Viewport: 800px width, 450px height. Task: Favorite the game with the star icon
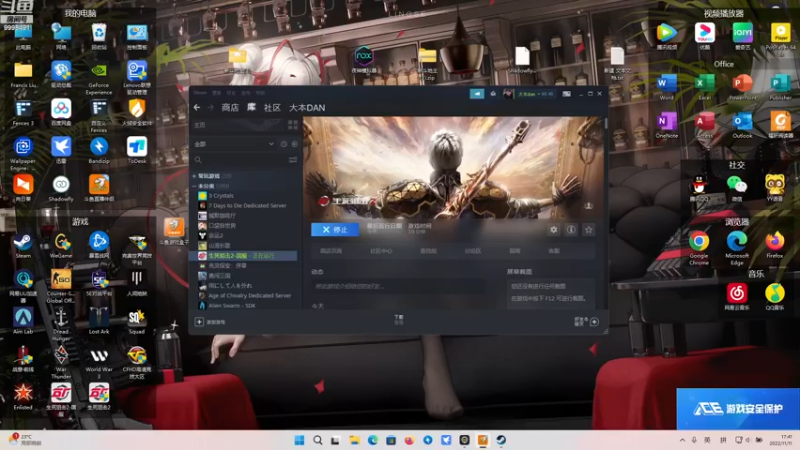click(x=589, y=230)
